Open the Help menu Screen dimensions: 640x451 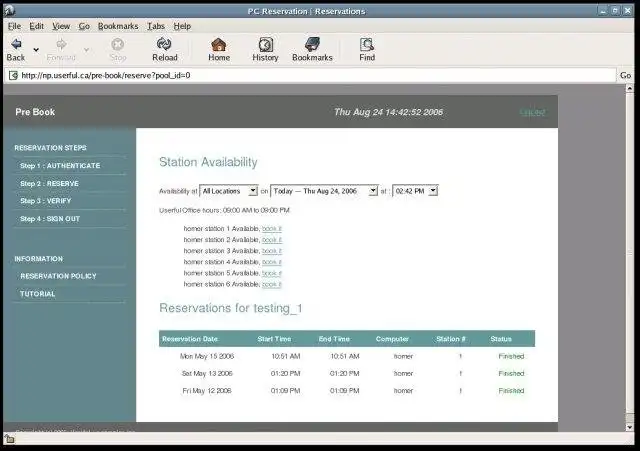(182, 26)
